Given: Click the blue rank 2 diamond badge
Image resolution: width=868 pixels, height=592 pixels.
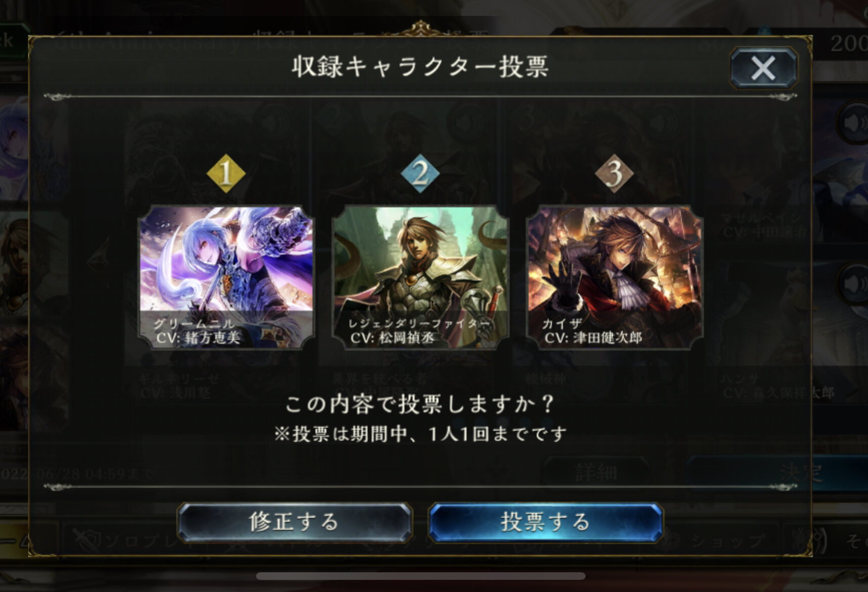Looking at the screenshot, I should click(x=420, y=174).
